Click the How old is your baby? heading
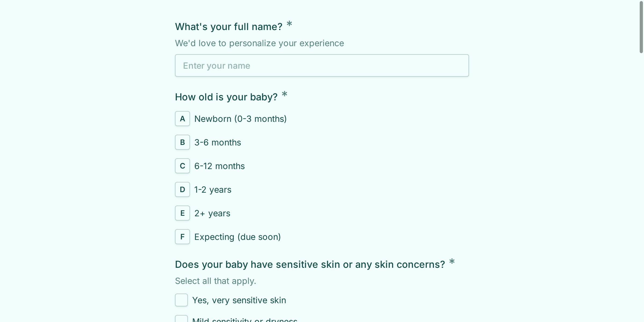 (x=226, y=97)
